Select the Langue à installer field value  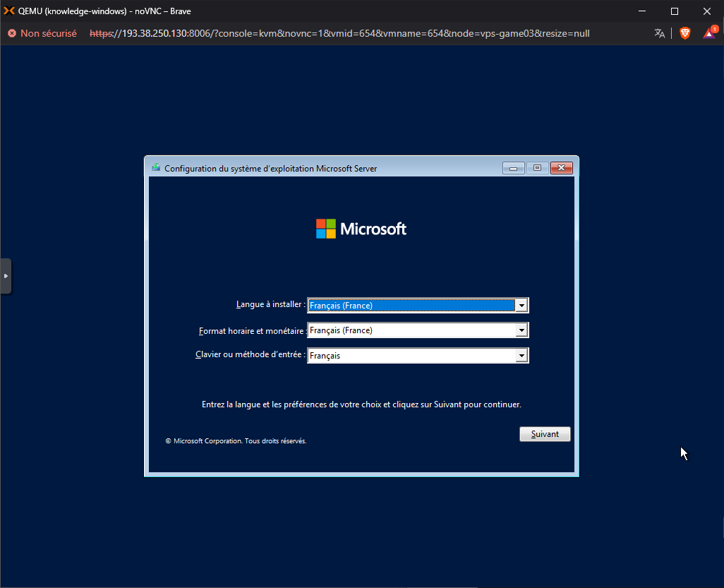coord(411,306)
